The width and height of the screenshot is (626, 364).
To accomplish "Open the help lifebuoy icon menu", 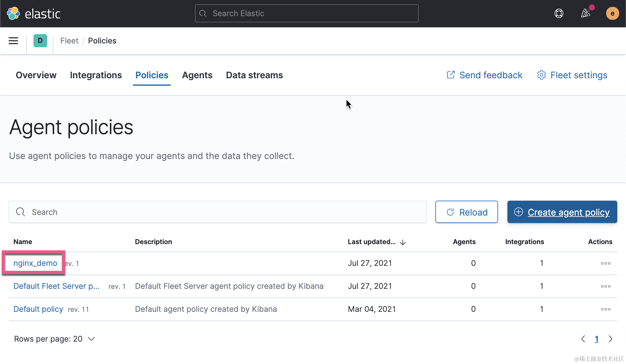I will (559, 13).
